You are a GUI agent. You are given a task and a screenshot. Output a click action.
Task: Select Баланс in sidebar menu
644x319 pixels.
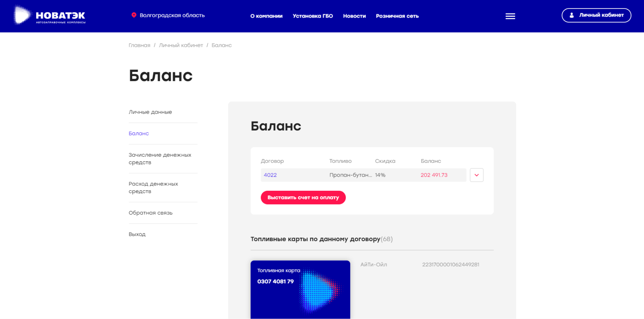139,134
